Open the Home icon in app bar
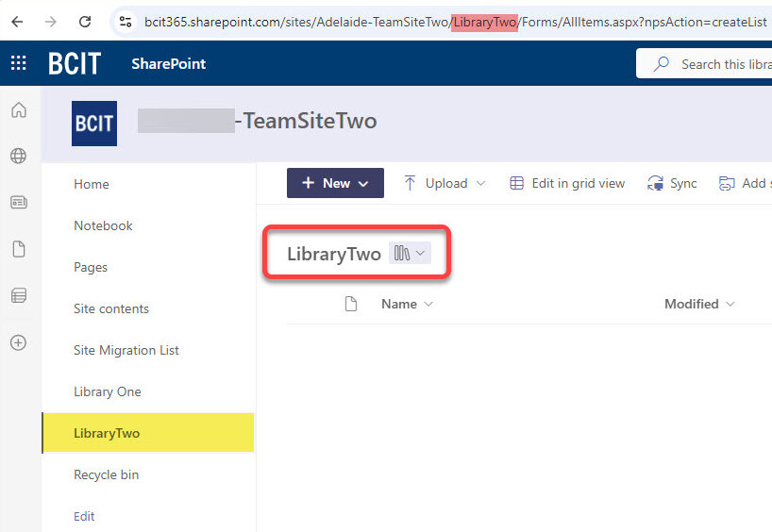The height and width of the screenshot is (532, 772). coord(19,109)
